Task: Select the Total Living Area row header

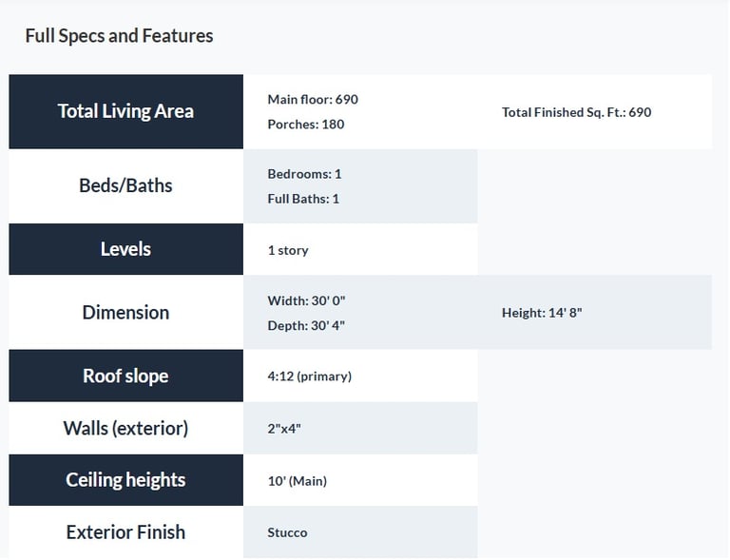Action: click(x=125, y=111)
